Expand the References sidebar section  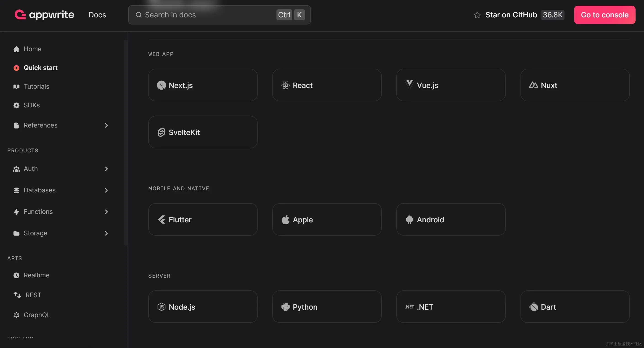tap(106, 125)
